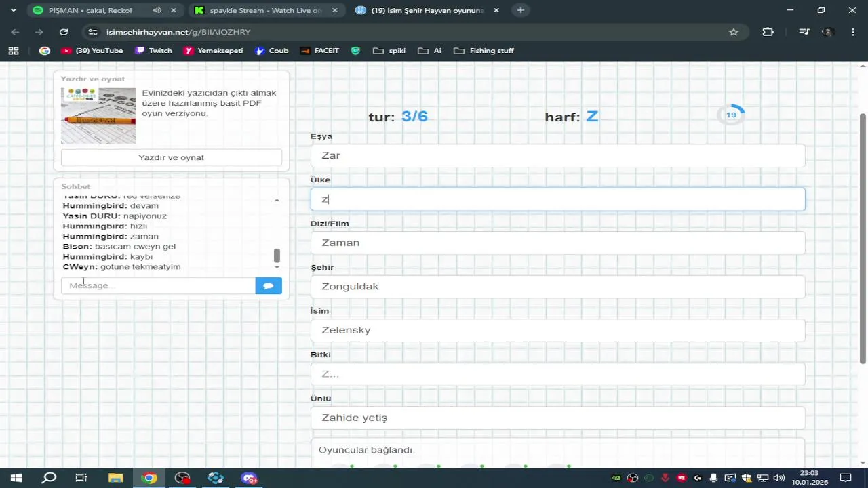Bookmark this page with the star icon
This screenshot has height=488, width=868.
coord(733,32)
